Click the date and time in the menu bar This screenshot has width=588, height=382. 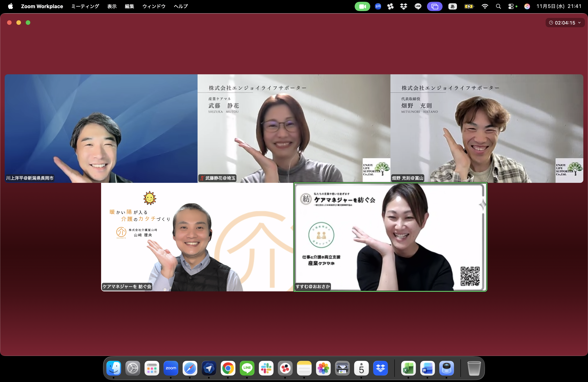(x=559, y=6)
